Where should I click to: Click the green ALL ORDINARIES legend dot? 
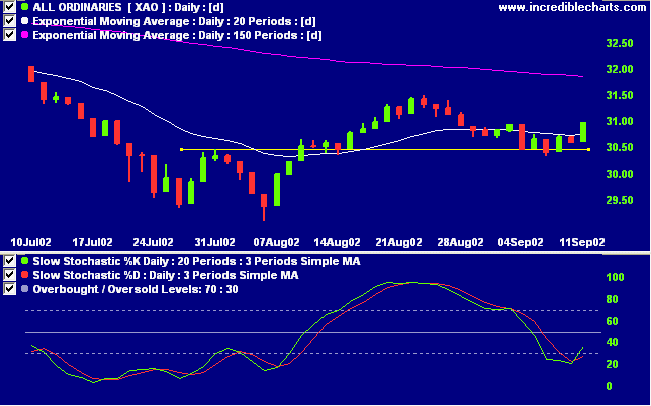coord(24,7)
